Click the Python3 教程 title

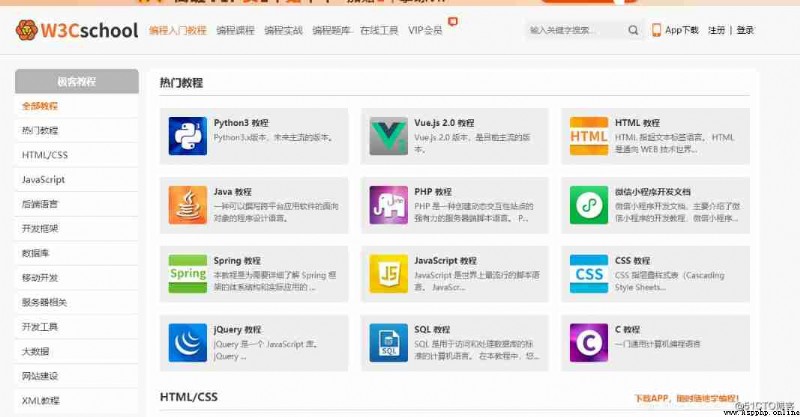pyautogui.click(x=241, y=123)
